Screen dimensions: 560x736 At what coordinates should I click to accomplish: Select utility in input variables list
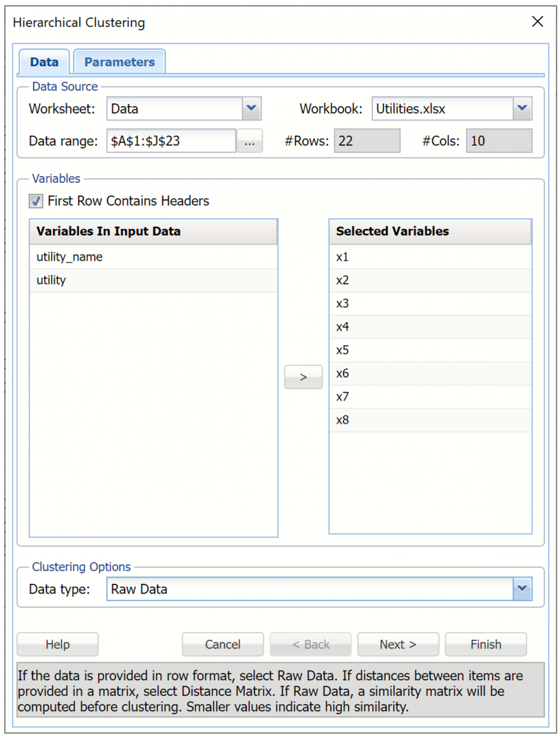click(153, 280)
